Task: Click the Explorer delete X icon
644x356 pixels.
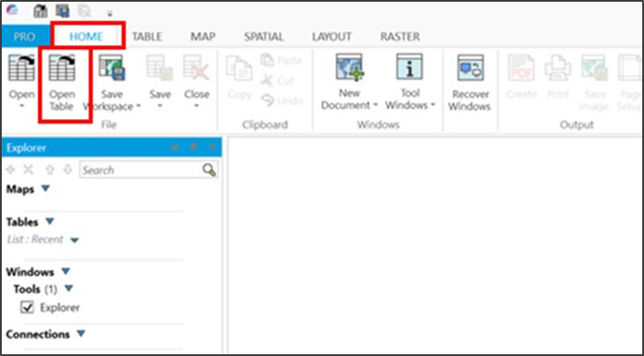Action: pos(28,169)
